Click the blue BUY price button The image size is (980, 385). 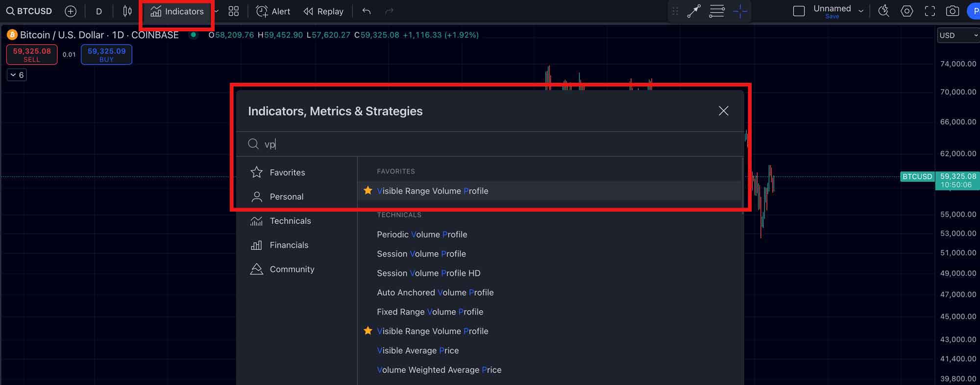coord(106,54)
